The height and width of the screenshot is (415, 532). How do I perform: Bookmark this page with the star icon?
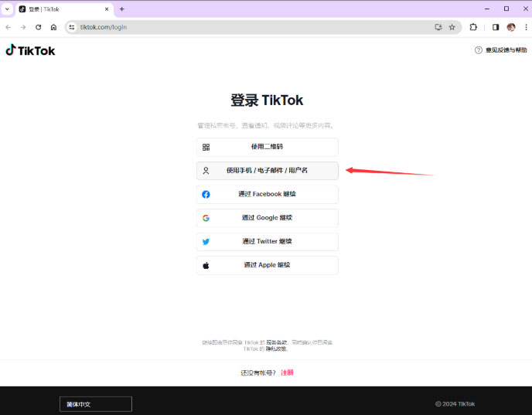click(x=452, y=27)
